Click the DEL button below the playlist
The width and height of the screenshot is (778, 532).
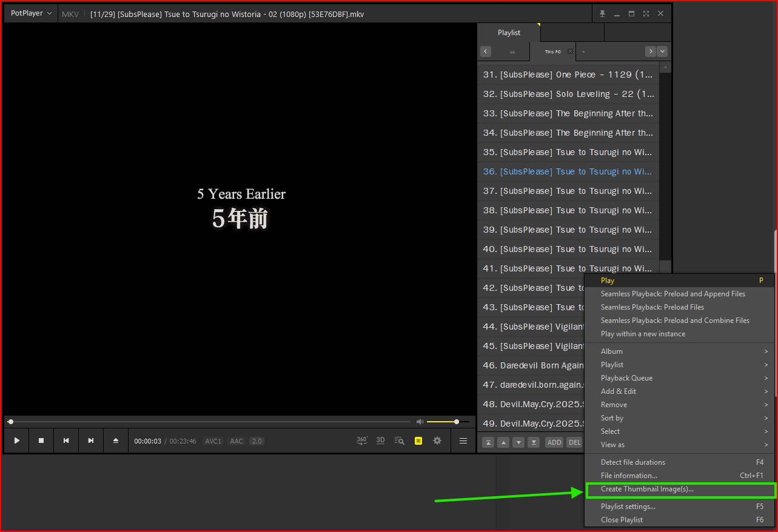[574, 442]
